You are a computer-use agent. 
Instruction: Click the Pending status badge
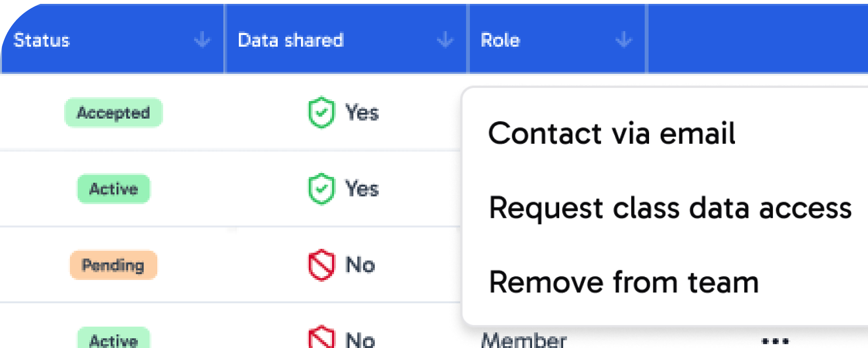(113, 265)
